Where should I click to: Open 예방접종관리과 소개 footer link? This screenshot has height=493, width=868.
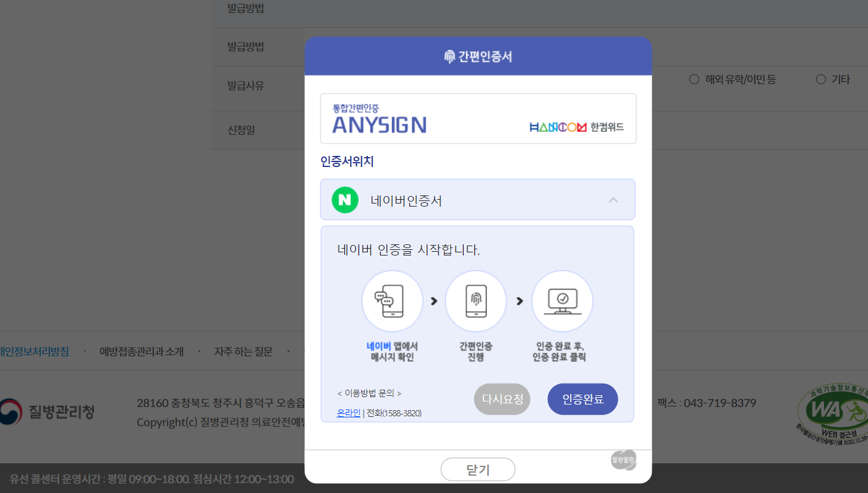pos(142,351)
